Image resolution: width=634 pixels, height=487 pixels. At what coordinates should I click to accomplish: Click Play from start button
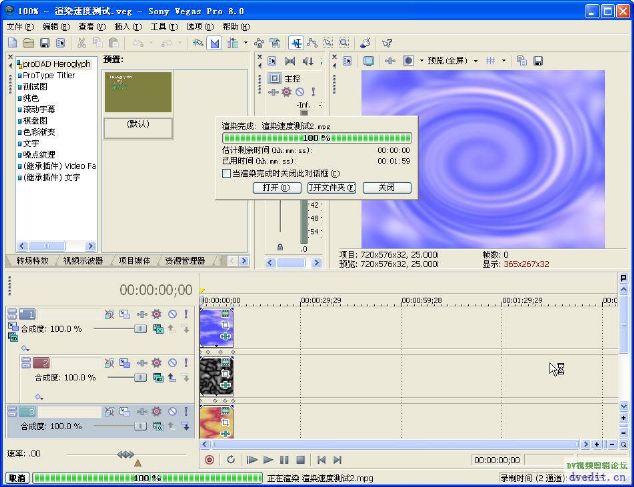[252, 460]
